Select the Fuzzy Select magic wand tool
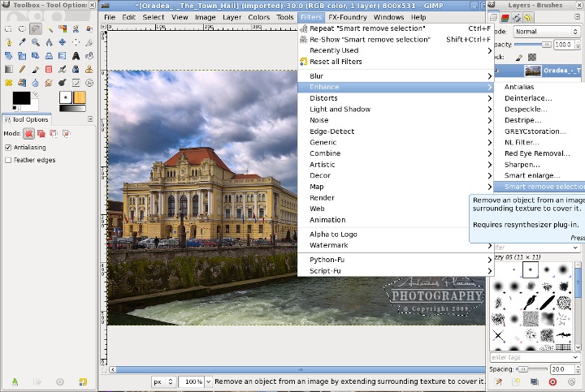Screen dimensions: 585x392 pos(49,28)
